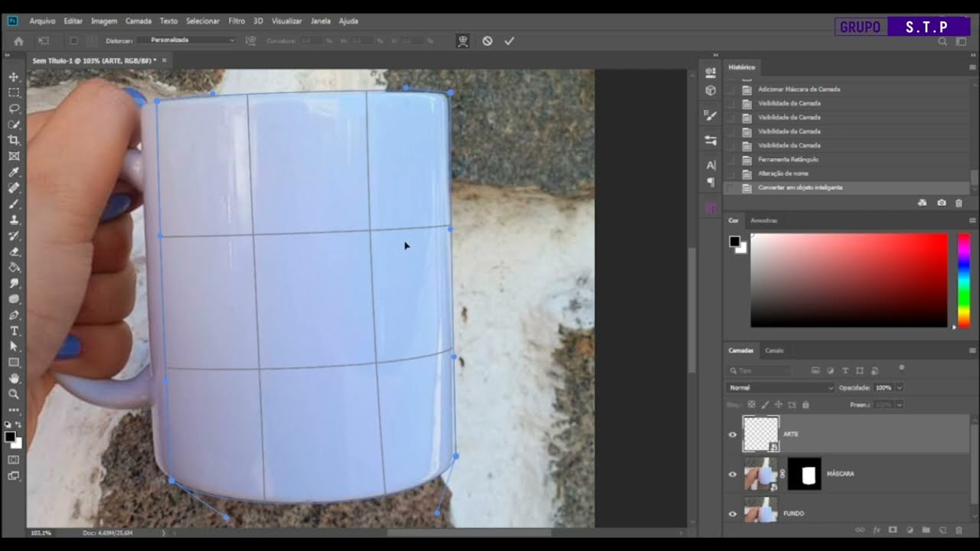
Task: Select the Clone Stamp tool
Action: 14,220
